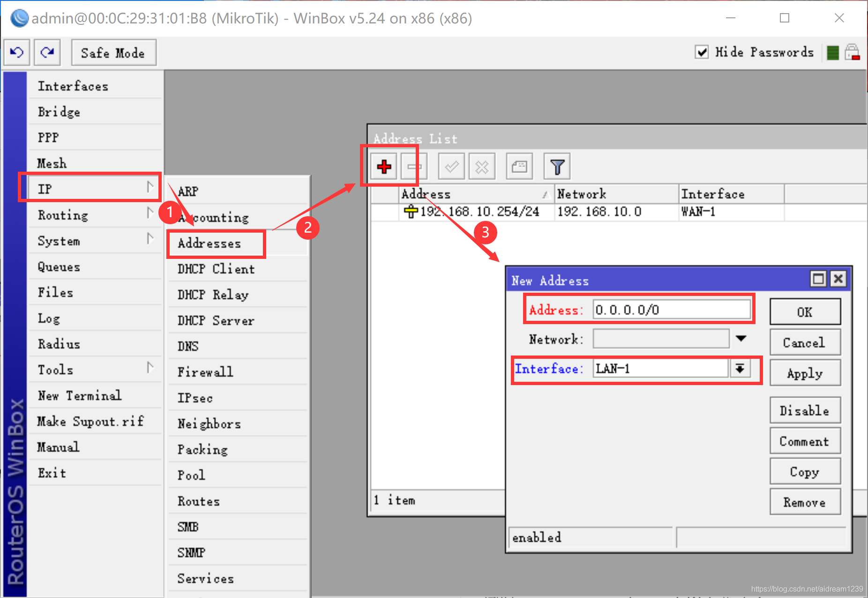
Task: Select Packing in the IP submenu
Action: tap(238, 449)
